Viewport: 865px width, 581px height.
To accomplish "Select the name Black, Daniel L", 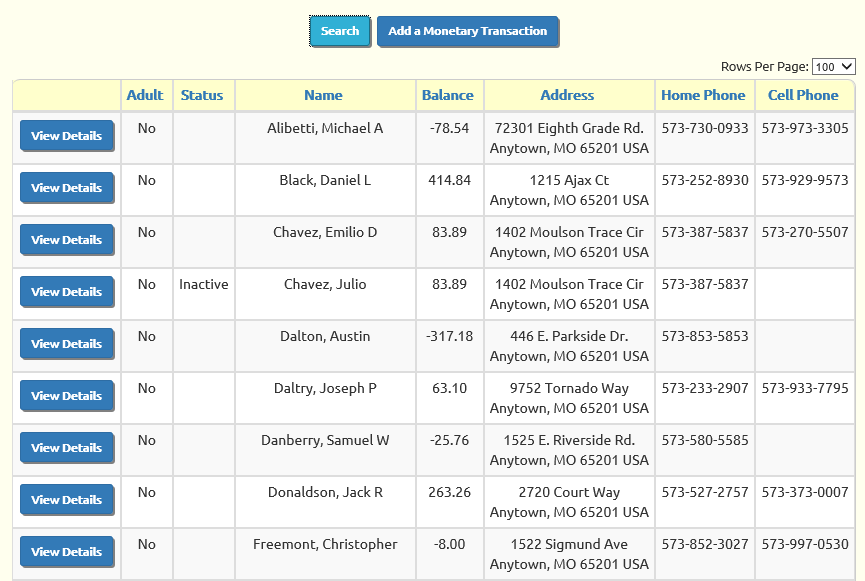I will 325,180.
